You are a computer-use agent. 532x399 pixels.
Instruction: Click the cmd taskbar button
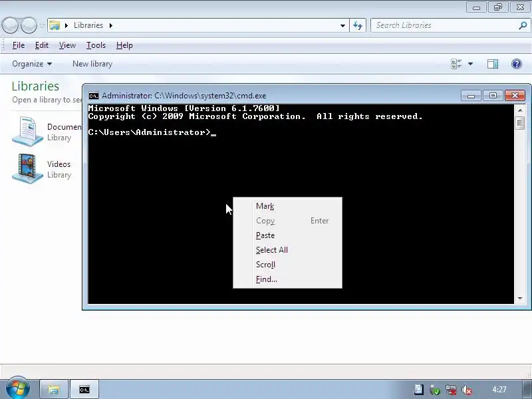[84, 389]
